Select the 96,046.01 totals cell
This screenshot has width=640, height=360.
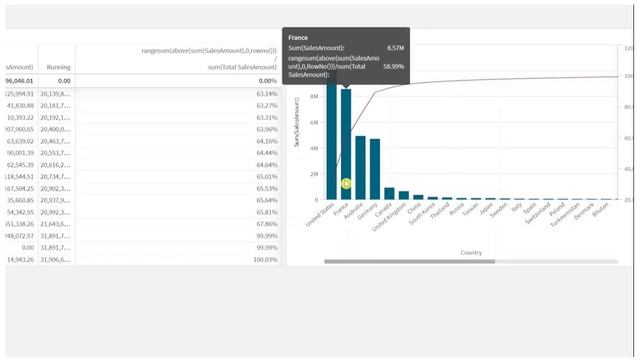(x=19, y=81)
